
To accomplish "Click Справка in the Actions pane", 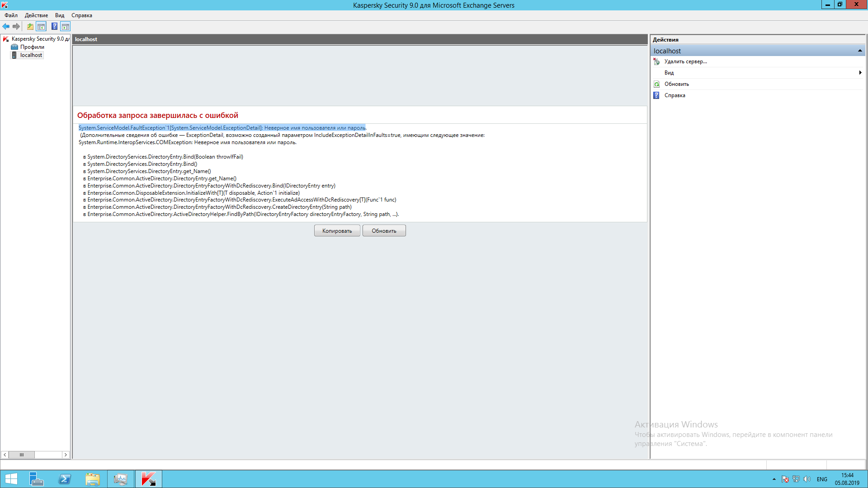I will [675, 95].
